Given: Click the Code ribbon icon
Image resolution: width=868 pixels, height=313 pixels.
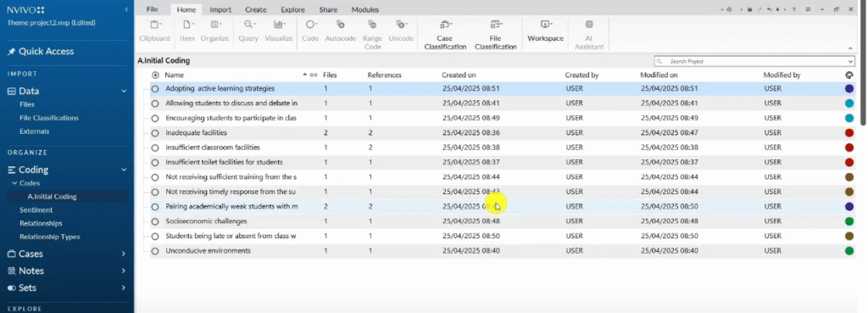Looking at the screenshot, I should tap(310, 25).
